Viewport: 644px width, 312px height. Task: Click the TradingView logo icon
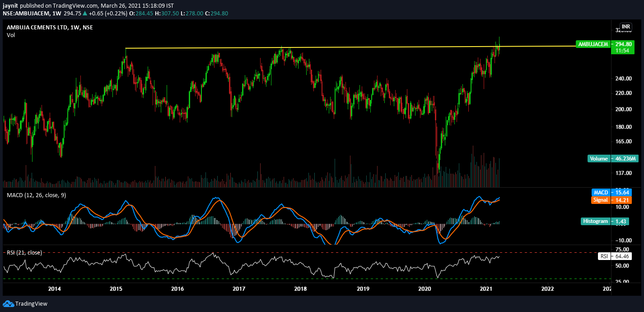click(8, 303)
